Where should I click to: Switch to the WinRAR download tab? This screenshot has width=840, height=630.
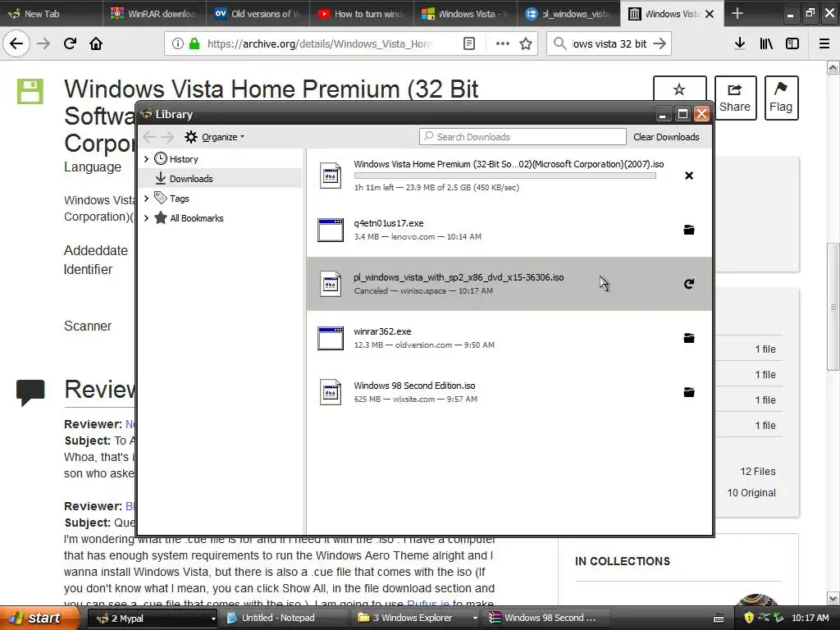pos(154,13)
